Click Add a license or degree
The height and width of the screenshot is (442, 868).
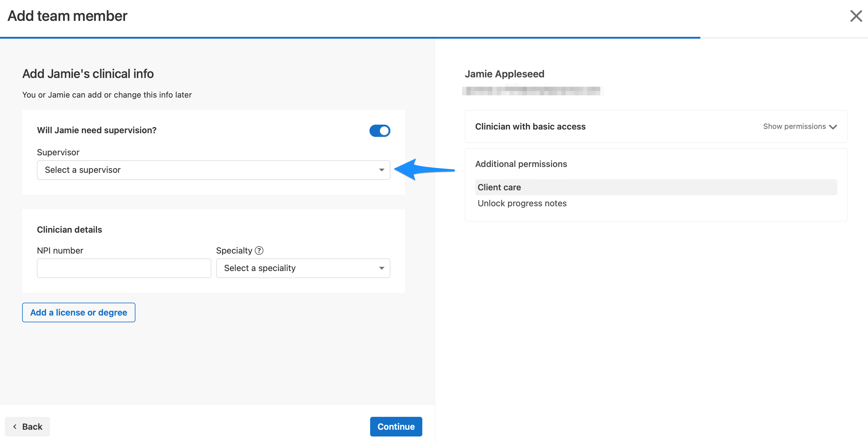79,312
